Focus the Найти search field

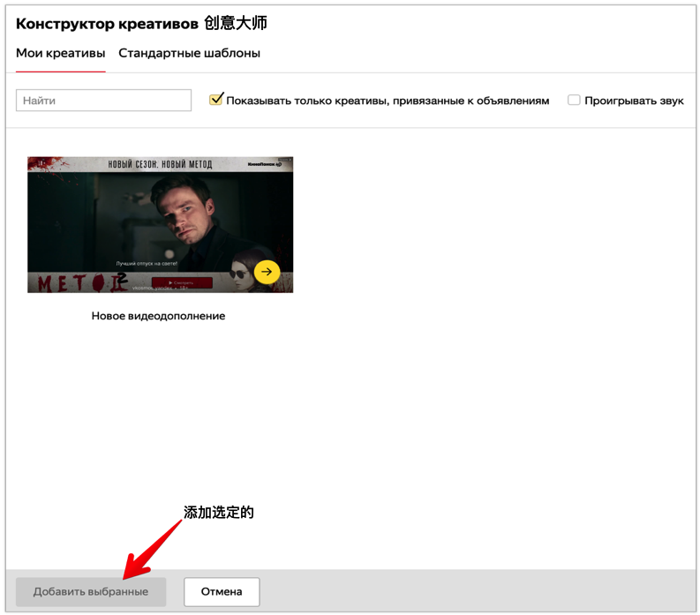pyautogui.click(x=103, y=101)
